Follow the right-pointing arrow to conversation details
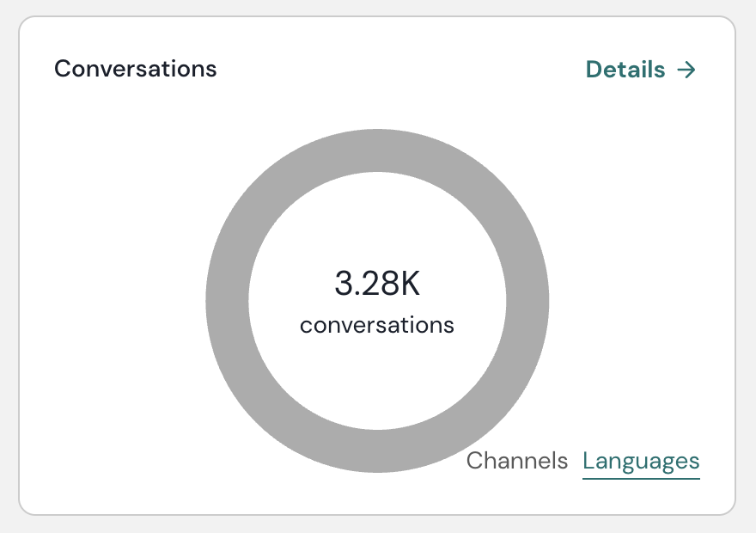Screen dimensions: 756x533 pyautogui.click(x=686, y=70)
